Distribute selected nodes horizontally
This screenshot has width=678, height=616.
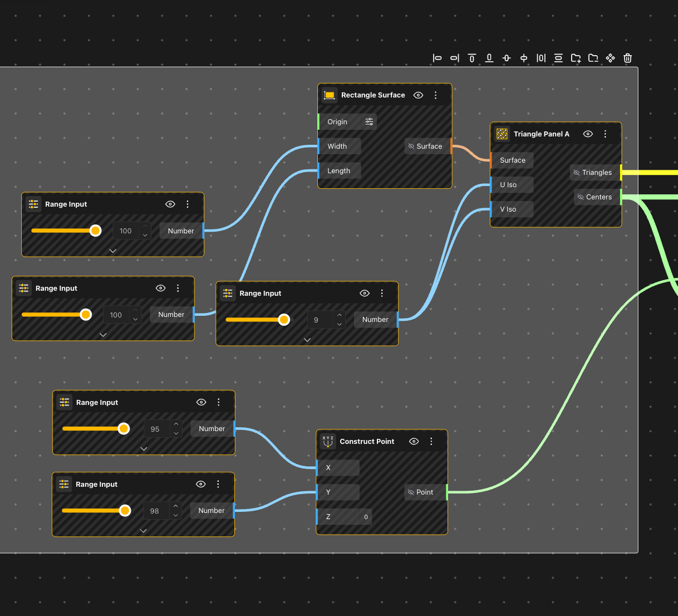[541, 58]
